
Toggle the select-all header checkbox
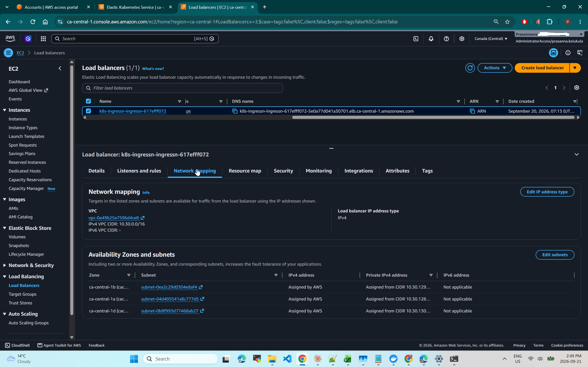(x=88, y=101)
